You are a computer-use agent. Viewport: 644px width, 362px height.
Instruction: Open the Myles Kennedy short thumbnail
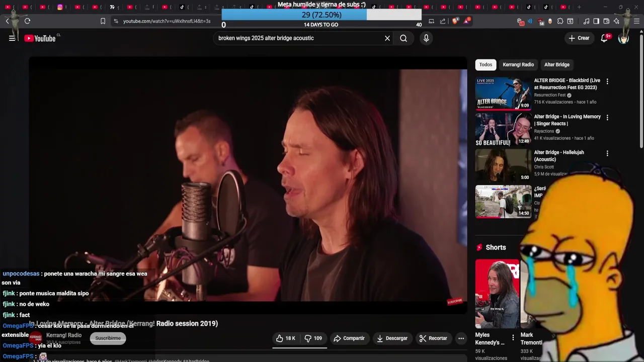point(497,294)
